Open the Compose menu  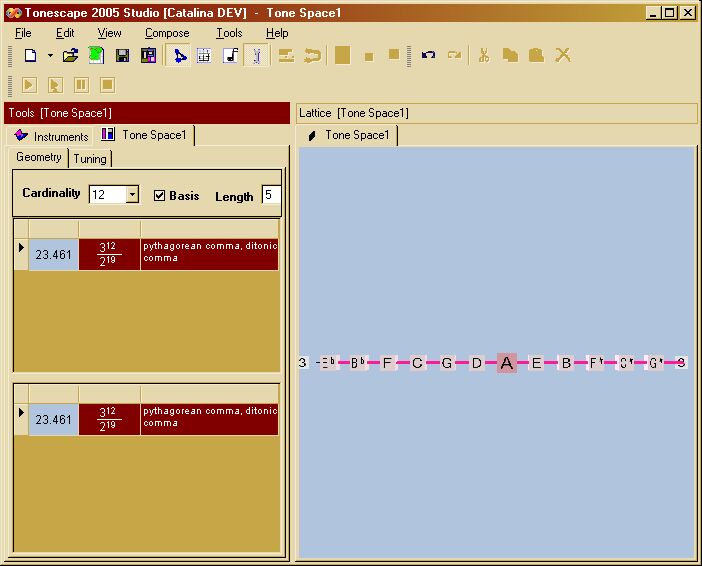tap(167, 33)
